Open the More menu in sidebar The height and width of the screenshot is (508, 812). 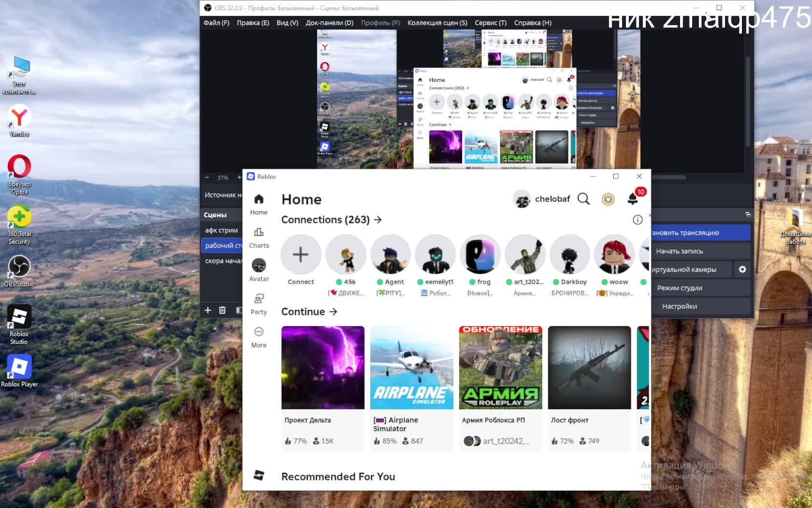pyautogui.click(x=259, y=337)
